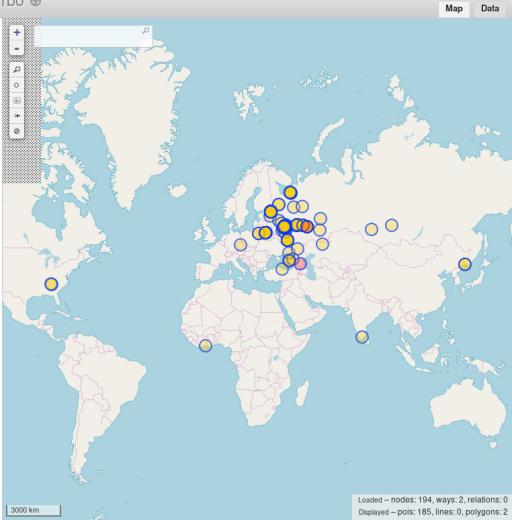
Task: Toggle wide map view arrows icon
Action: (x=17, y=116)
